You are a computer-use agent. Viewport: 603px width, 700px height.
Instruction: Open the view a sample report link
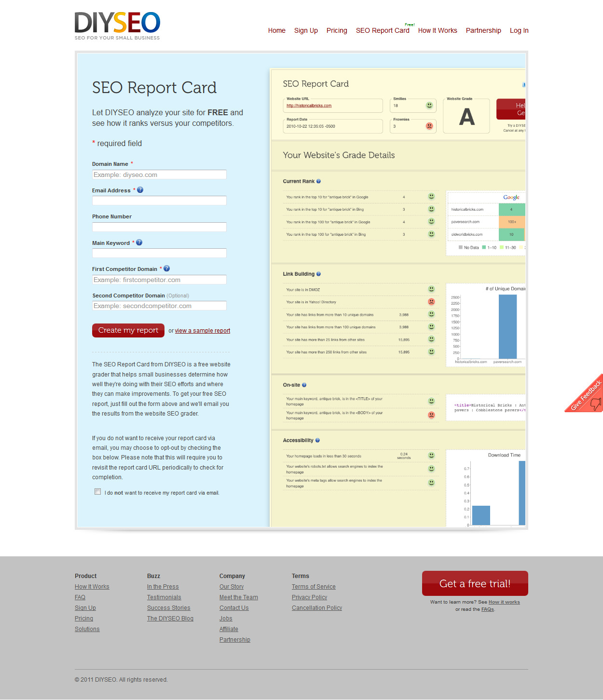203,331
